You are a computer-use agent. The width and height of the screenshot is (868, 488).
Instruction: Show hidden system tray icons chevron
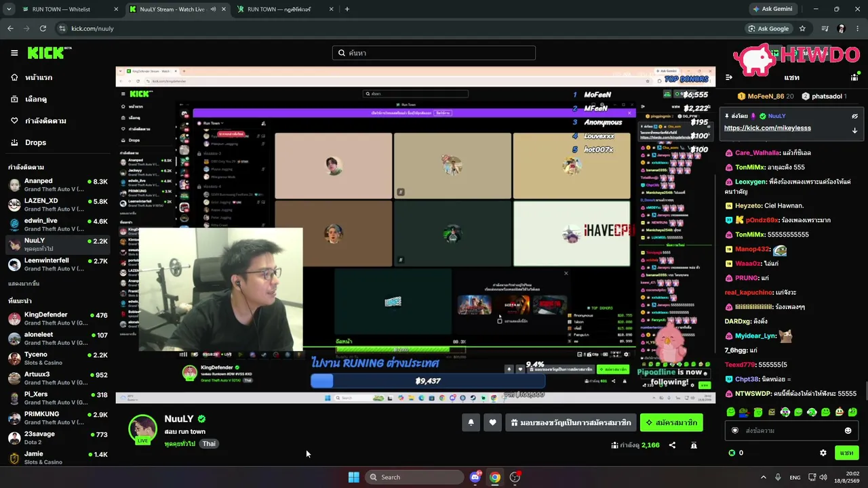point(763,477)
